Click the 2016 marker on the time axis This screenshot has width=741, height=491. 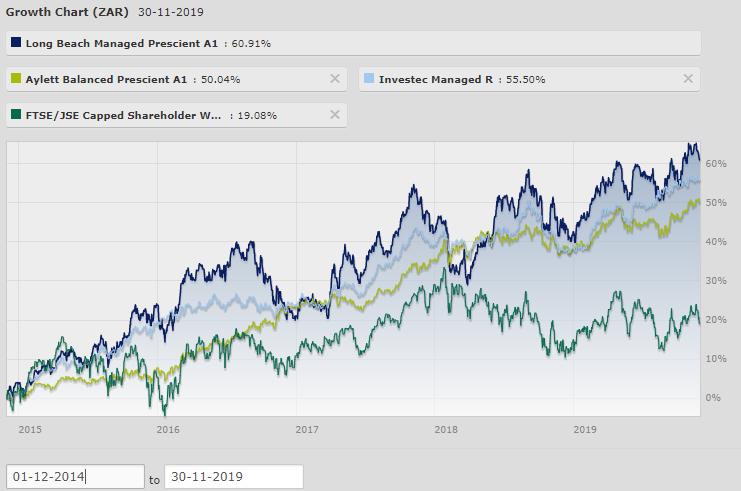[x=168, y=430]
